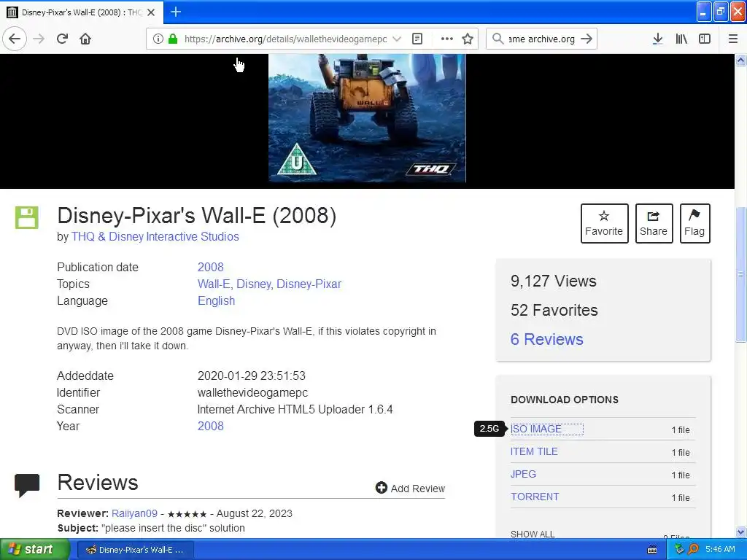Click the Wall-E game cover image
This screenshot has height=560, width=747.
pyautogui.click(x=367, y=117)
